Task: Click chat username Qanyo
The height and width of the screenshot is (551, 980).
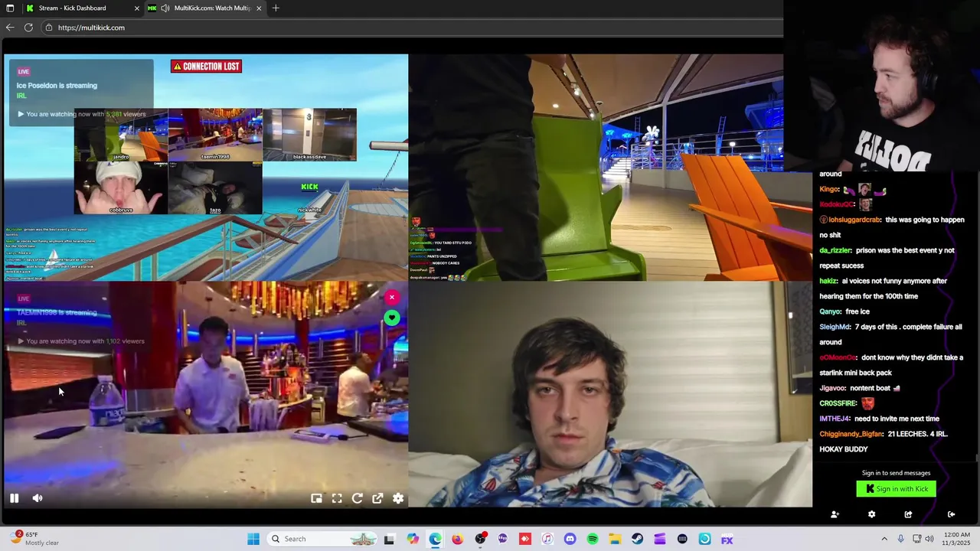Action: [x=831, y=311]
